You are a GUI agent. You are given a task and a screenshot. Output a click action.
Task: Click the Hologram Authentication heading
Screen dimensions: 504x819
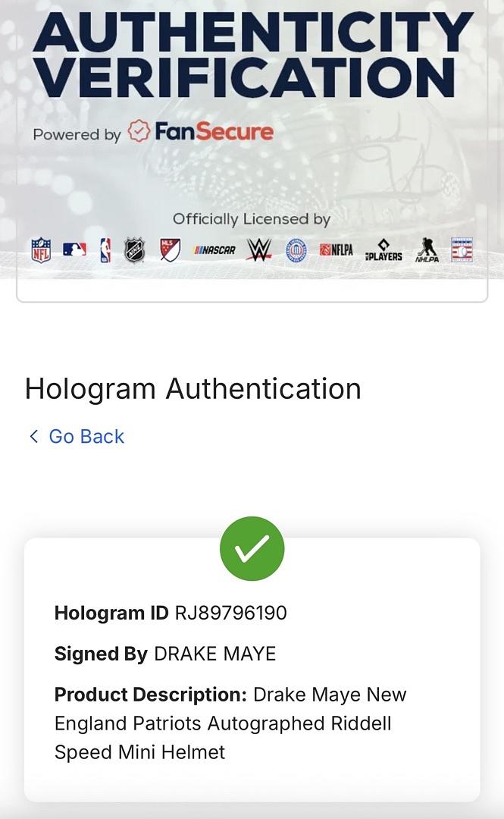(193, 389)
